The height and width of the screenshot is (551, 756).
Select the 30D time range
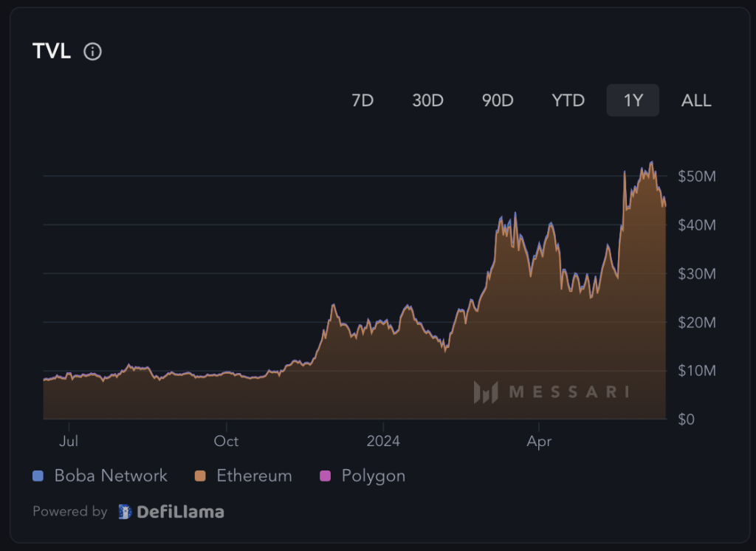[427, 100]
